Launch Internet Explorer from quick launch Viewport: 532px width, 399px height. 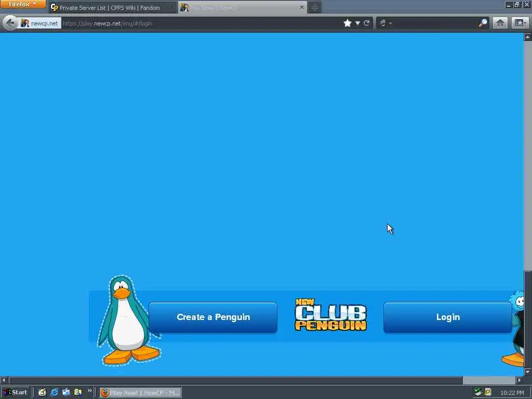54,393
